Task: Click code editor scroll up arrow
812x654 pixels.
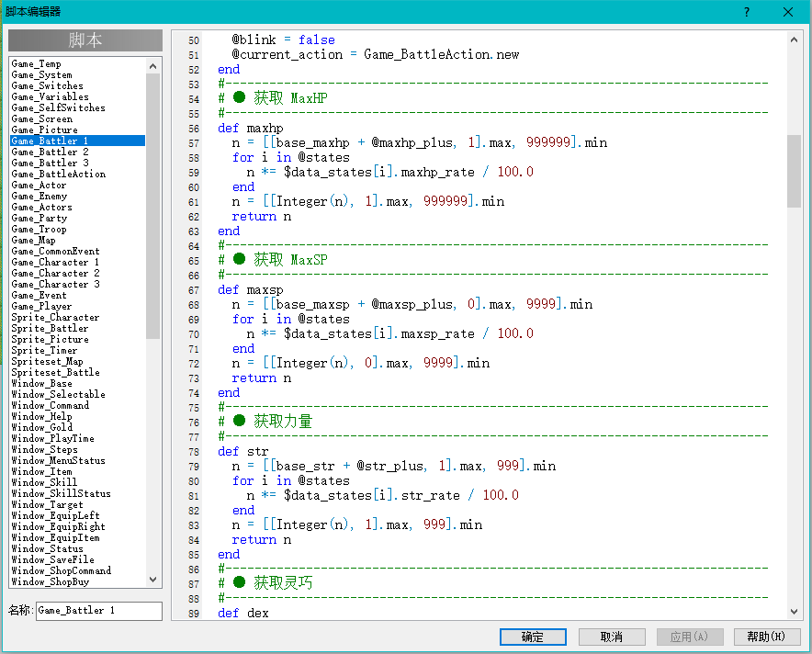Action: coord(794,39)
